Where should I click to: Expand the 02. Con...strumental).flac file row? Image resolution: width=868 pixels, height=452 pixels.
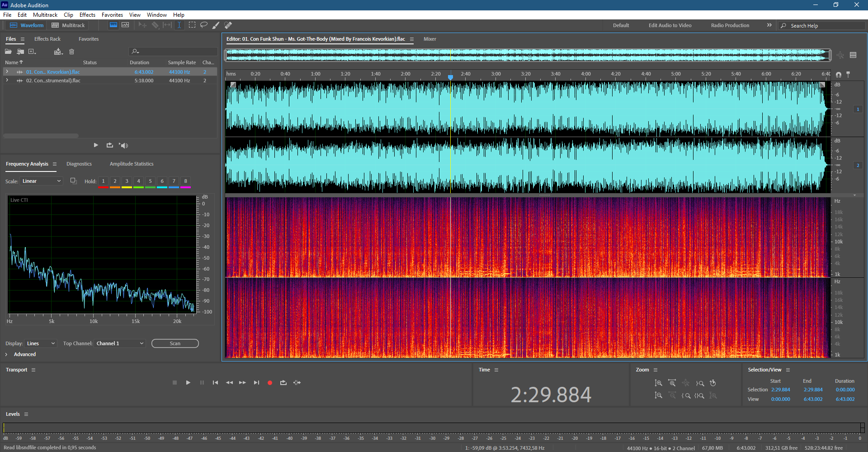[7, 80]
